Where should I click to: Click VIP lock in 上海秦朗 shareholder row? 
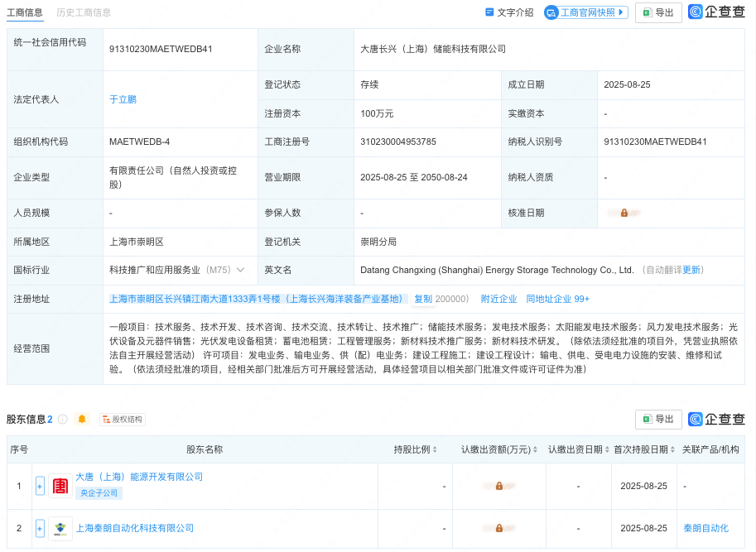(x=499, y=528)
